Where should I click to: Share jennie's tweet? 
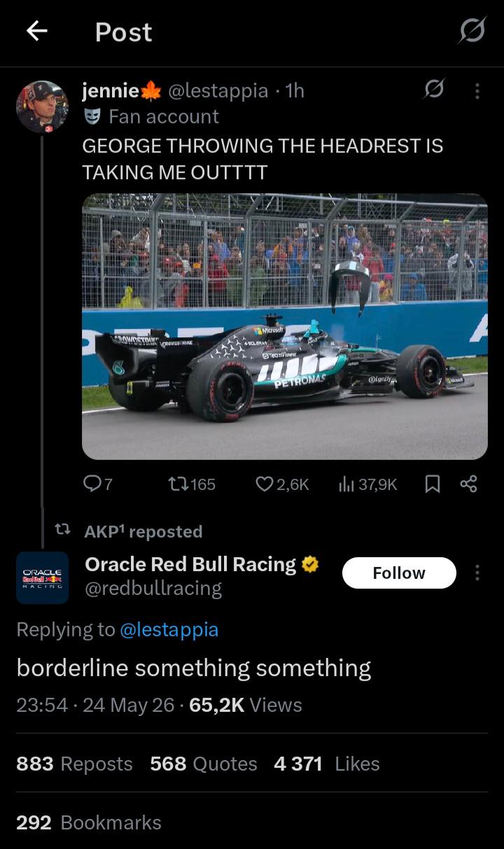[468, 484]
